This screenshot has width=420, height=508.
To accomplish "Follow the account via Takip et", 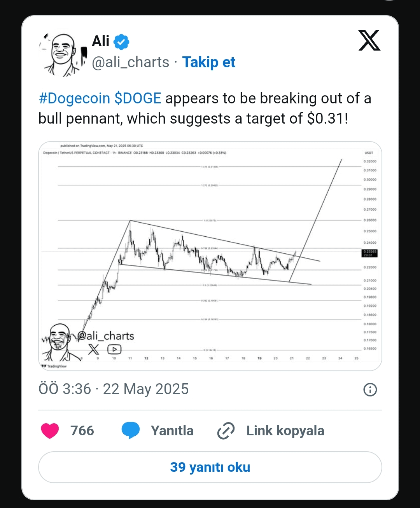I will pos(209,62).
